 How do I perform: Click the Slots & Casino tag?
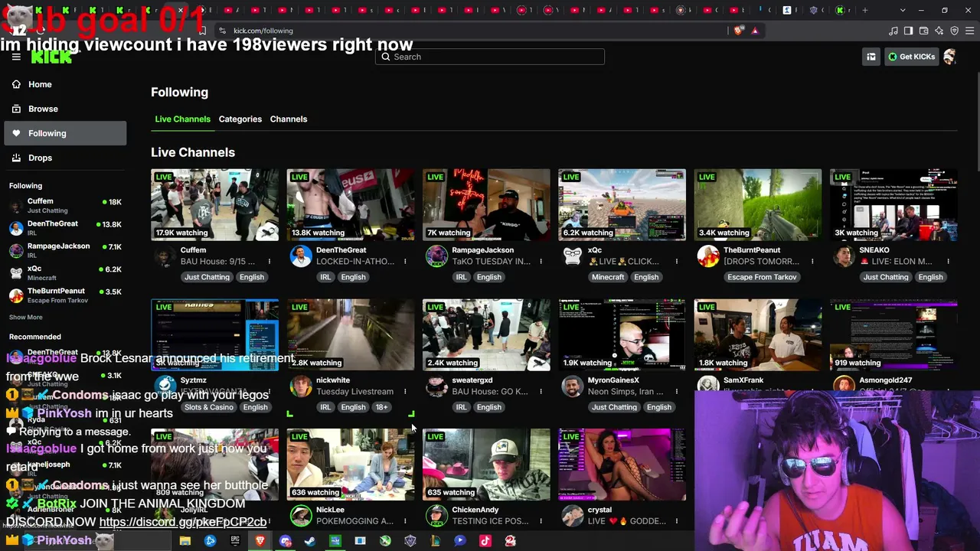pyautogui.click(x=209, y=407)
